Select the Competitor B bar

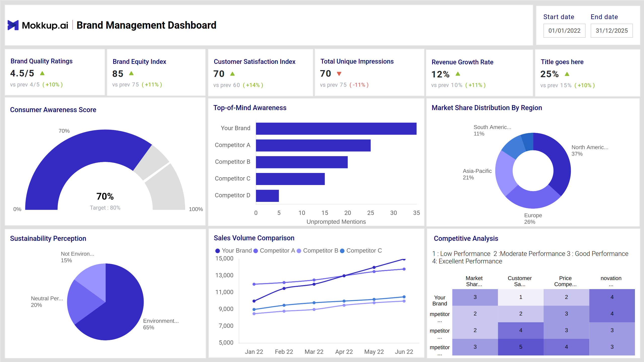coord(302,162)
